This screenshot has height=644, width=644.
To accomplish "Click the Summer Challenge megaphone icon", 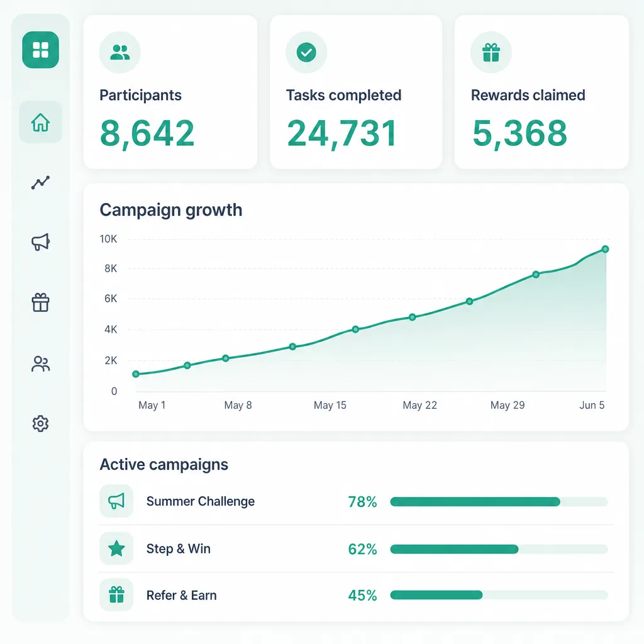I will (116, 501).
